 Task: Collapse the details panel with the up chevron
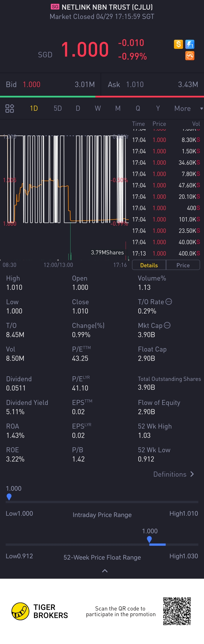(x=105, y=571)
